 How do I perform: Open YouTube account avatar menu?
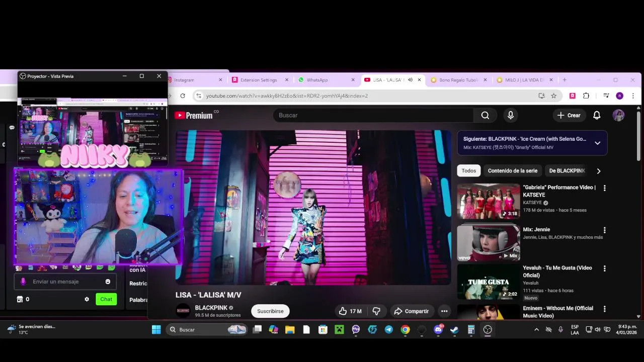coord(618,115)
